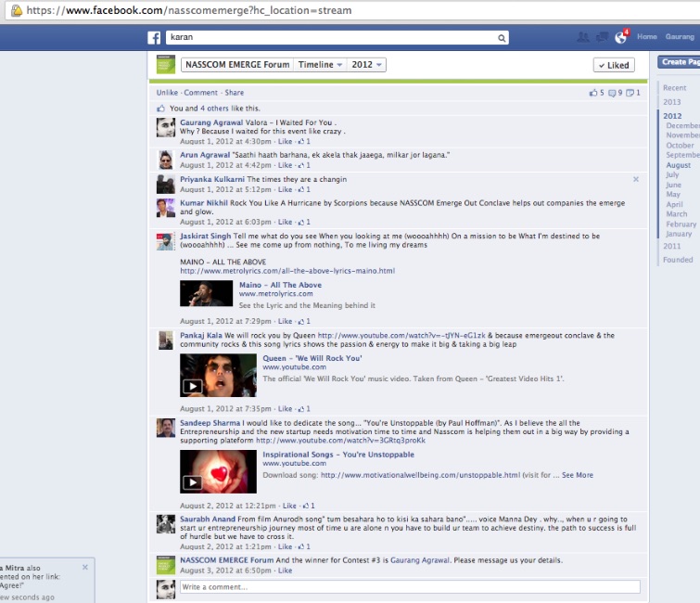The width and height of the screenshot is (700, 603).
Task: Jump to Founded in the timeline sidebar
Action: [x=678, y=260]
